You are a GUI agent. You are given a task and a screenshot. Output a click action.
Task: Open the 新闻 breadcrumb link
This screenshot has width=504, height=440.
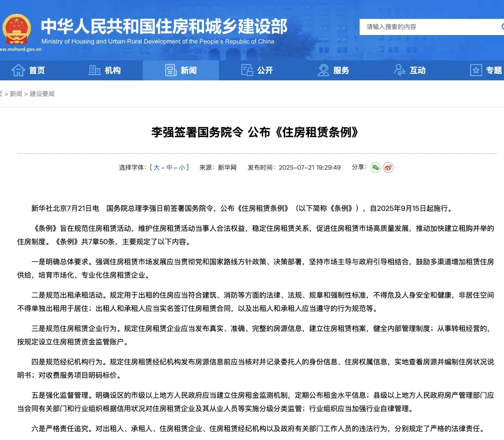pos(16,93)
